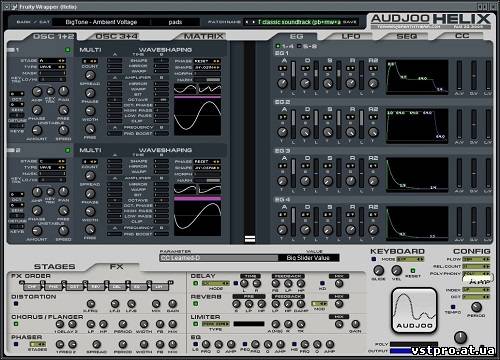Screen dimensions: 500x360
Task: Click oscillator 1 Multi Spread knob
Action: click(90, 93)
